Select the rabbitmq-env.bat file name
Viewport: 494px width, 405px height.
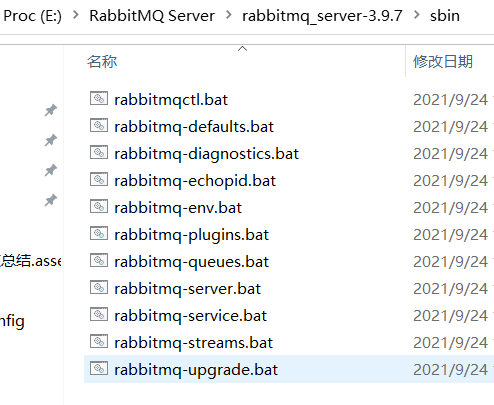[178, 208]
